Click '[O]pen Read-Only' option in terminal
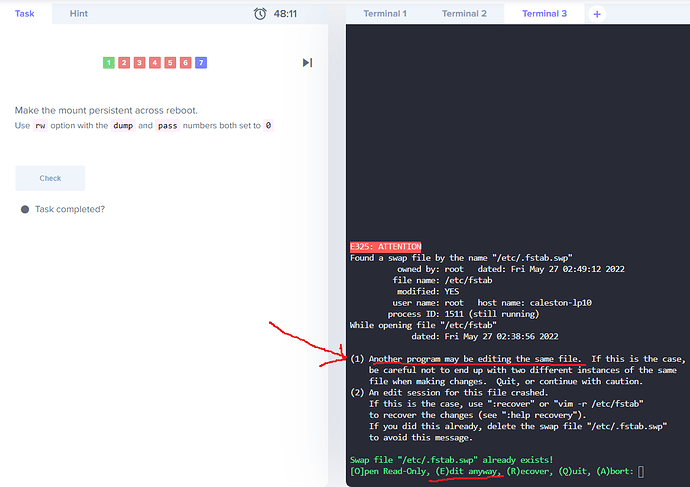 click(390, 472)
